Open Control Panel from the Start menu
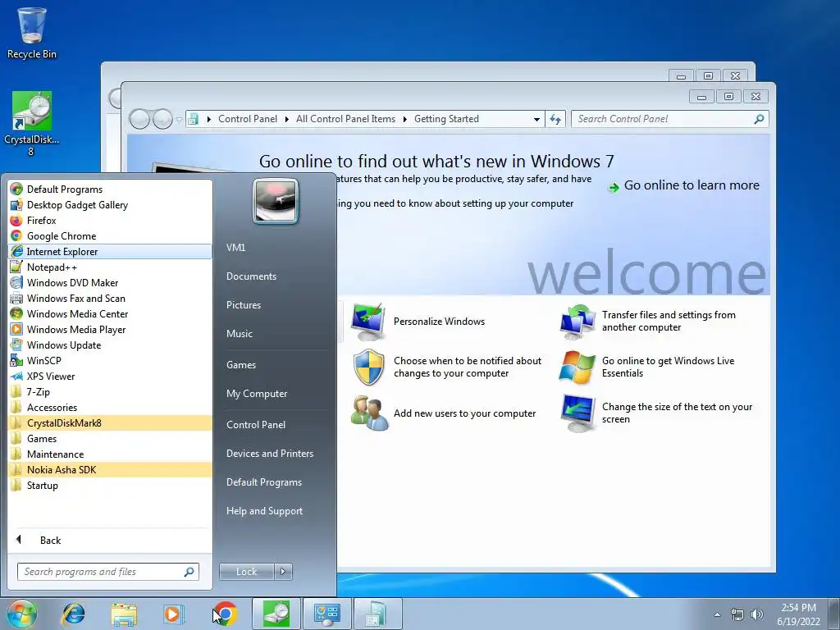The height and width of the screenshot is (630, 840). pyautogui.click(x=256, y=424)
